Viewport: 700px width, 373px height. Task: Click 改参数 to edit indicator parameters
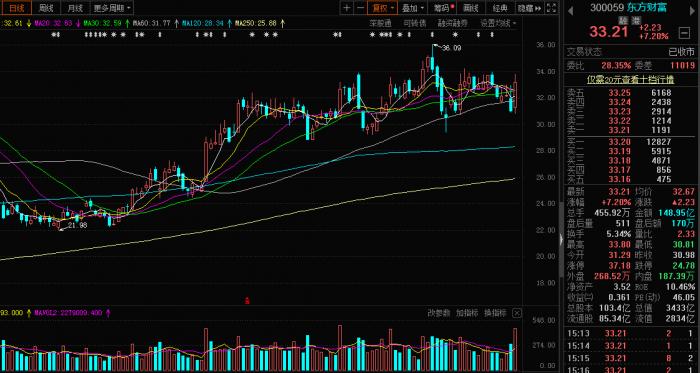pos(439,313)
